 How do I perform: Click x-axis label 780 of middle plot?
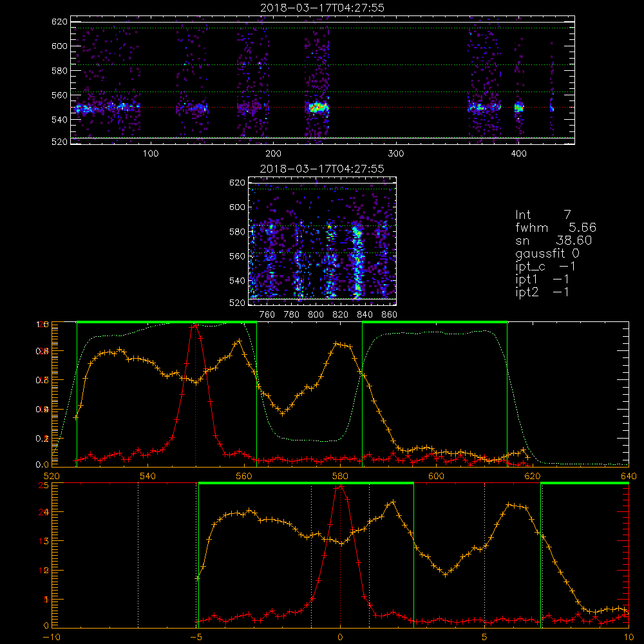coord(292,315)
